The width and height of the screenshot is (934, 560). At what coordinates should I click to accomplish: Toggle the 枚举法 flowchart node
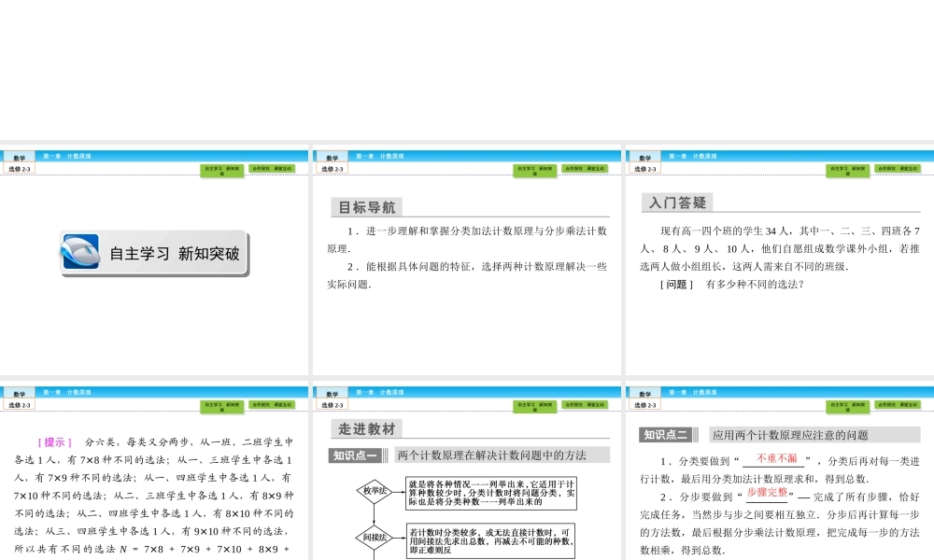pyautogui.click(x=375, y=491)
